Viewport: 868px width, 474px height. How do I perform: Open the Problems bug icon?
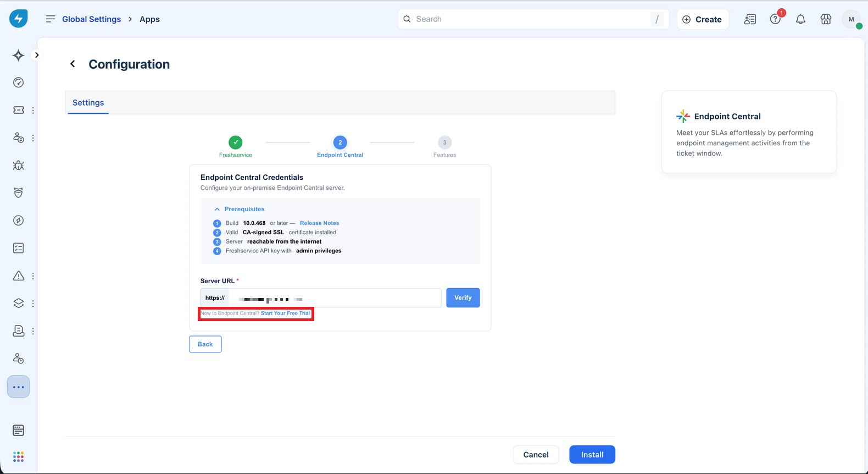(18, 165)
